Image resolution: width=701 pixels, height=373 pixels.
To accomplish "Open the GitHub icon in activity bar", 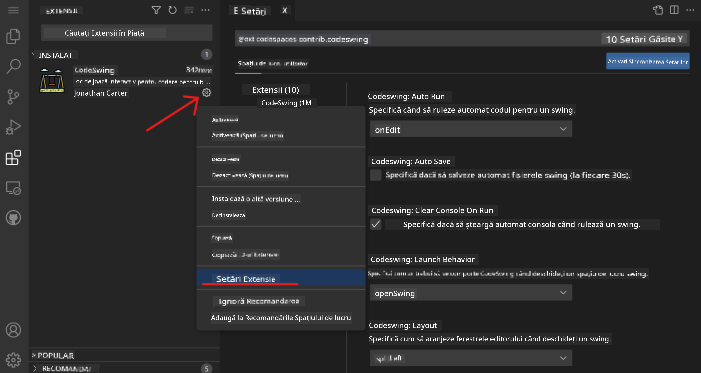I will [13, 218].
